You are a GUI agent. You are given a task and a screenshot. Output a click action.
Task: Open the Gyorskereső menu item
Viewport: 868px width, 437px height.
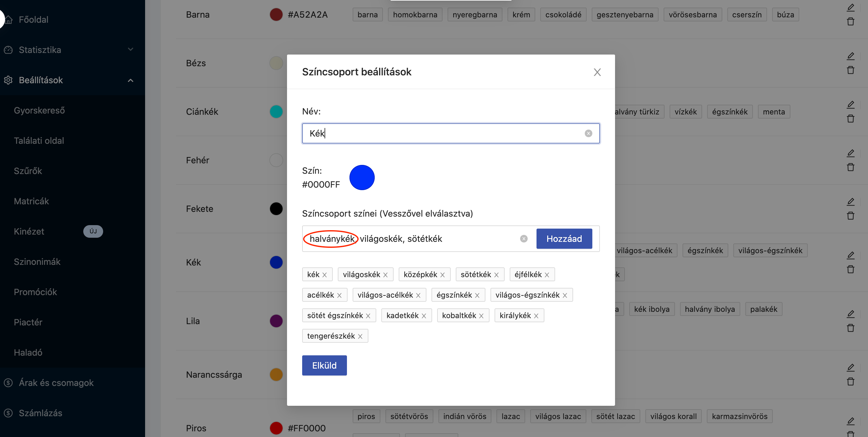tap(39, 111)
